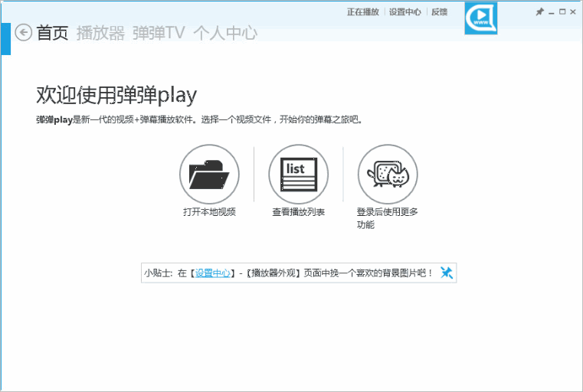Open the 弹弹TV tab
The image size is (583, 392).
(x=159, y=33)
